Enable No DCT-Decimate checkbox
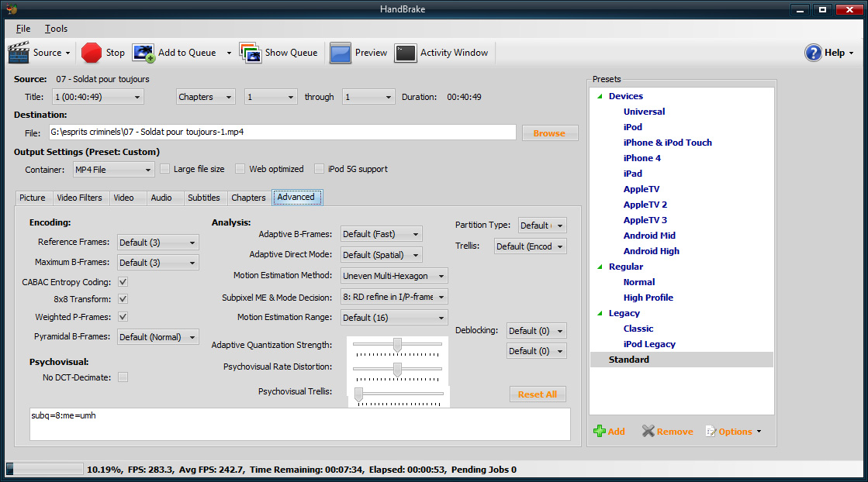This screenshot has width=868, height=482. pos(123,377)
